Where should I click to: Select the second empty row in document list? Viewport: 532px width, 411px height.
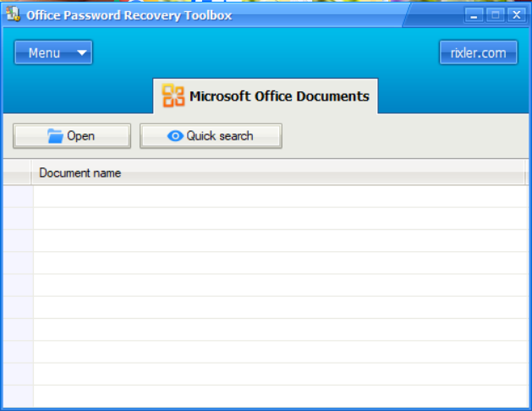click(279, 218)
